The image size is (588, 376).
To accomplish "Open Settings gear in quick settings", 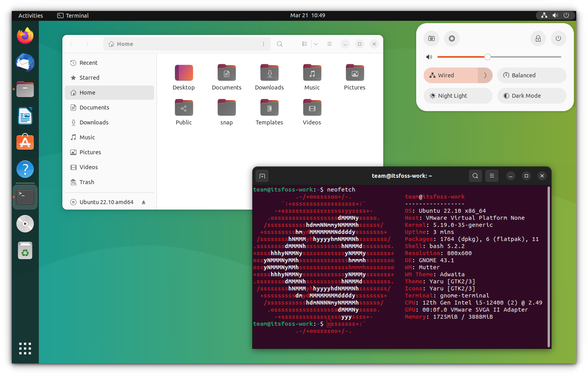I will [452, 38].
